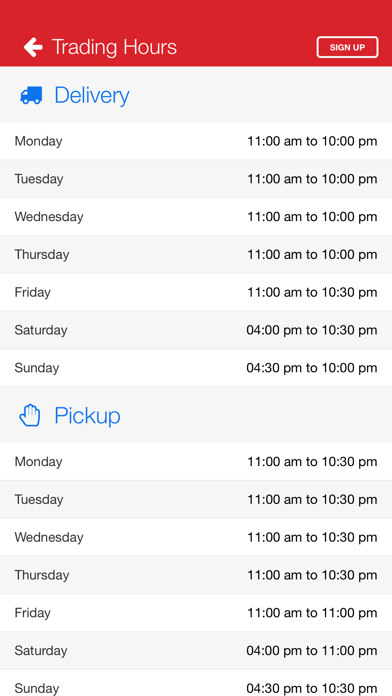Tap the Pickup section heading
The width and height of the screenshot is (392, 696).
(x=87, y=416)
